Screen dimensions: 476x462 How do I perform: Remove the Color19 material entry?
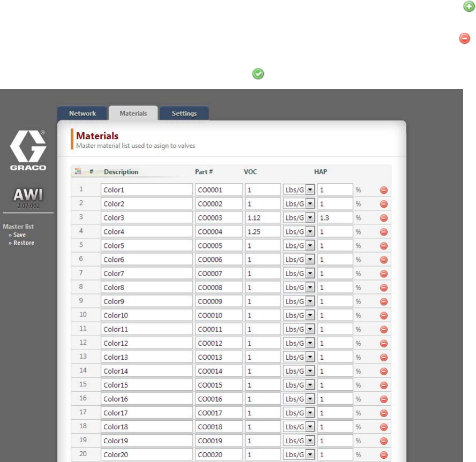(384, 441)
